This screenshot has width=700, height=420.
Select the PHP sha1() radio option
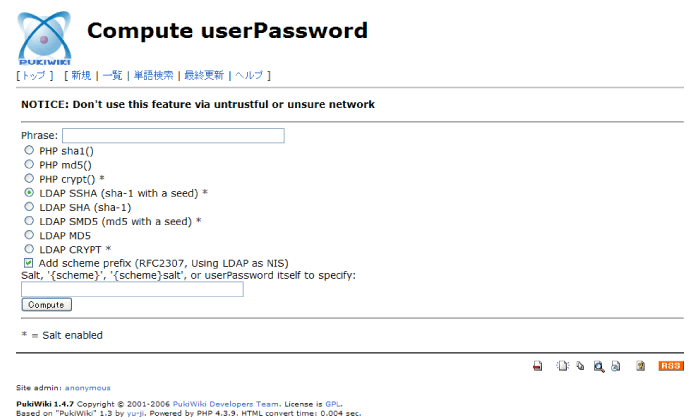[29, 150]
